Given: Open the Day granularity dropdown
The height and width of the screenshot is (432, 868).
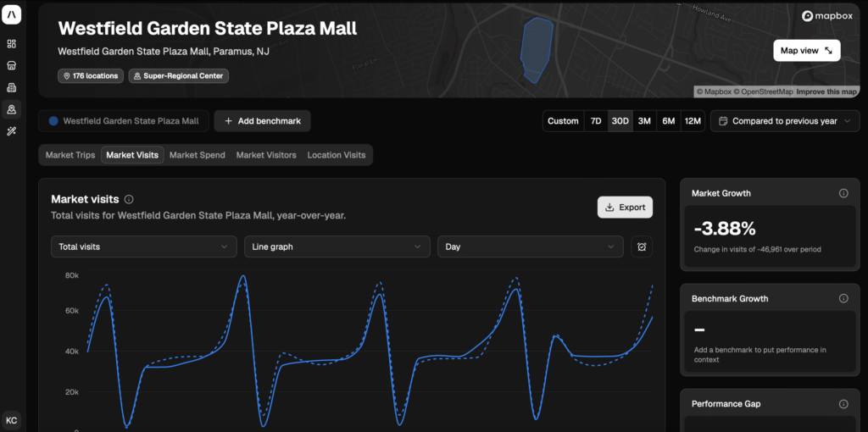Looking at the screenshot, I should tap(531, 246).
